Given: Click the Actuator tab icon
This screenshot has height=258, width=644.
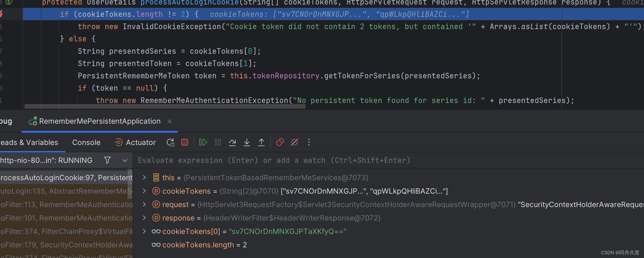Looking at the screenshot, I should point(118,142).
